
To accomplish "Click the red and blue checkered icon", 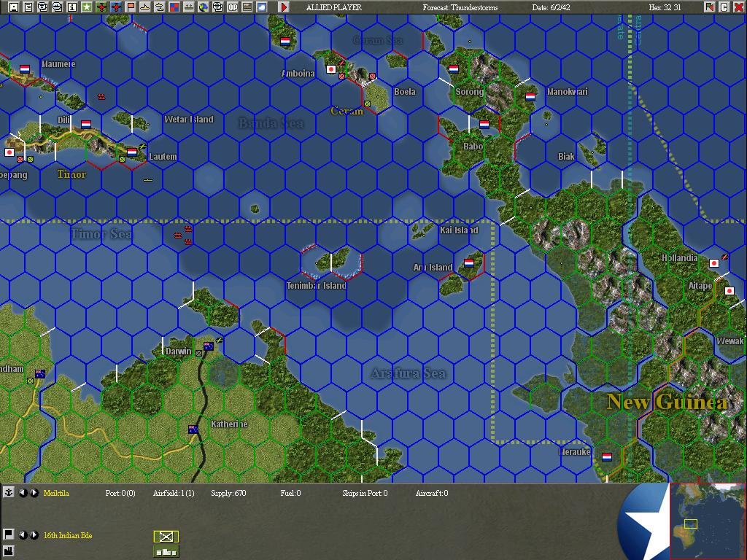I will click(174, 7).
